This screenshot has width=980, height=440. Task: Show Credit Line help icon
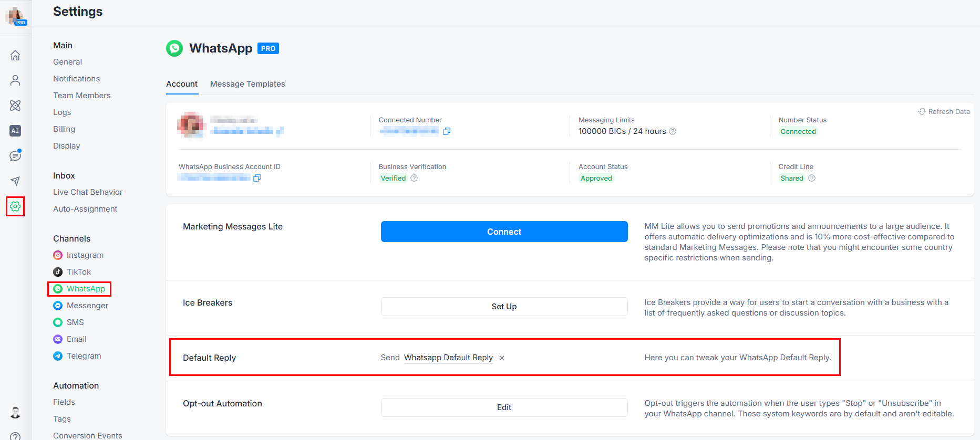point(812,178)
